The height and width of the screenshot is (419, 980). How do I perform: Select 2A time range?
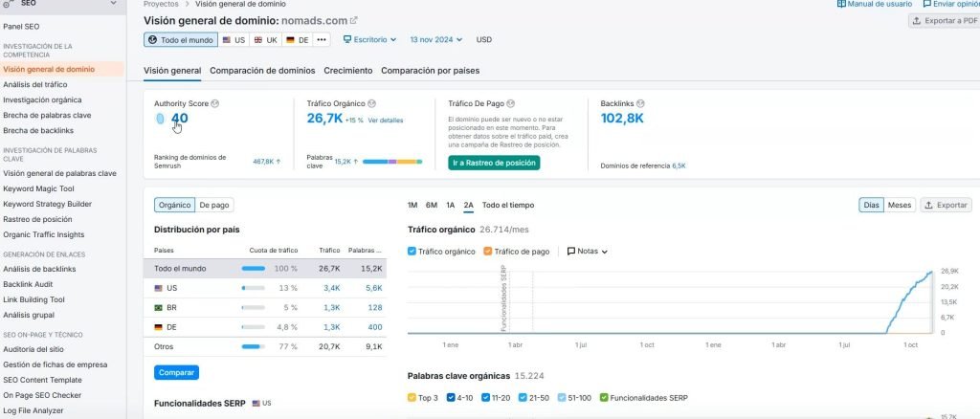[468, 206]
